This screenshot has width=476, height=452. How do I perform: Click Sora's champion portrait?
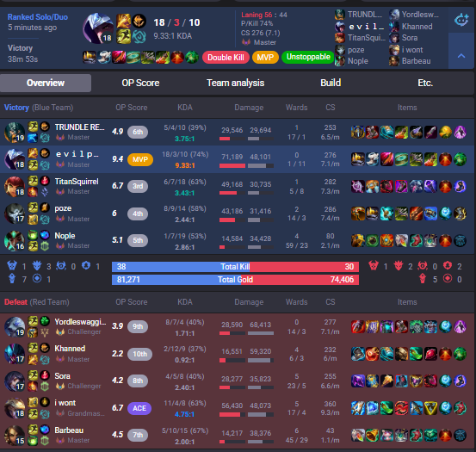pos(15,381)
